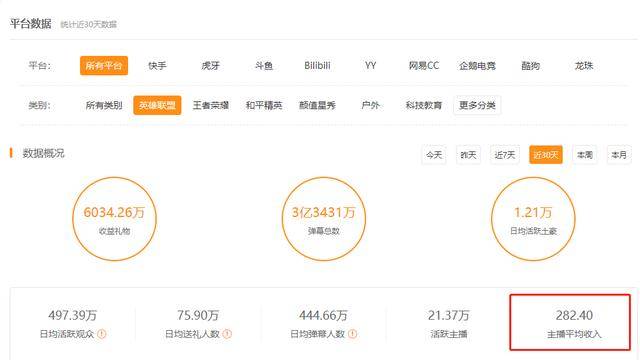Image resolution: width=640 pixels, height=360 pixels.
Task: Filter by 快手 platform
Action: coord(157,66)
